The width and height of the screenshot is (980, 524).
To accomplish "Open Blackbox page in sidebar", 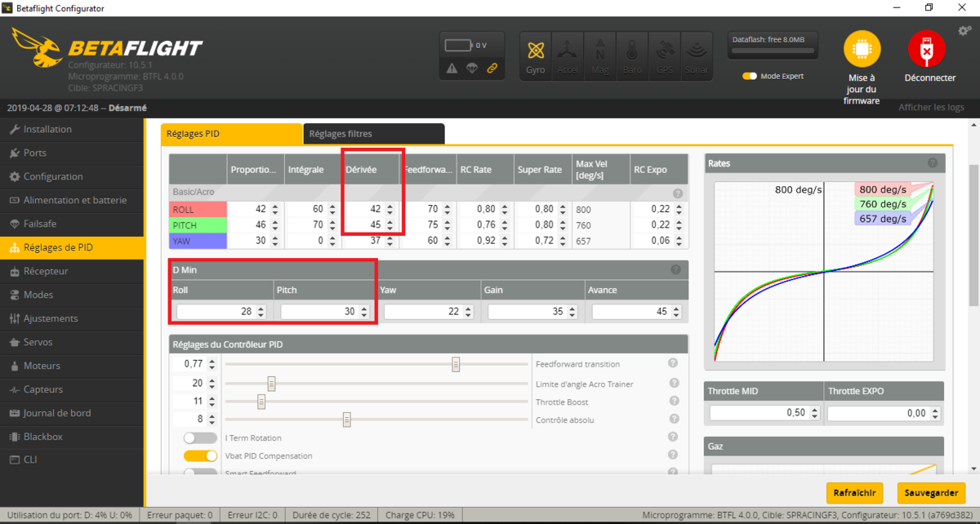I will [72, 437].
